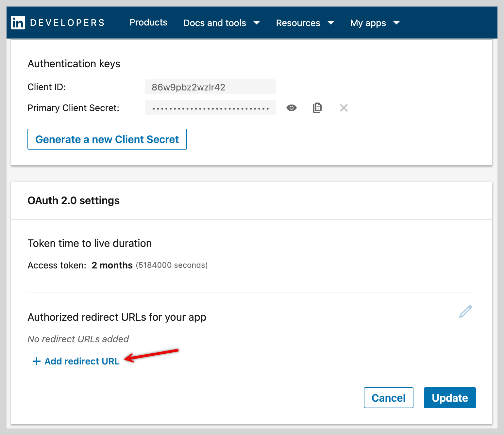Screen dimensions: 504x435
Task: Click the plus icon beside Add redirect URL
Action: tap(37, 361)
